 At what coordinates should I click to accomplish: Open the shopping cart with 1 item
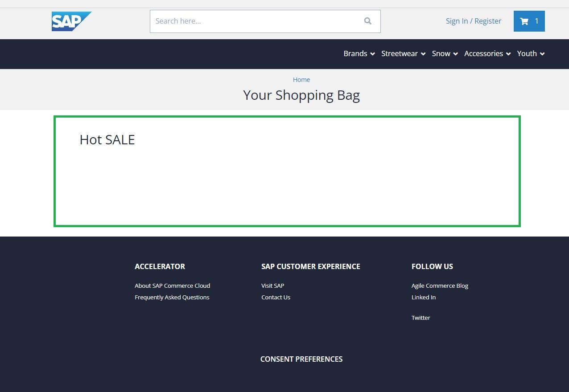point(529,21)
